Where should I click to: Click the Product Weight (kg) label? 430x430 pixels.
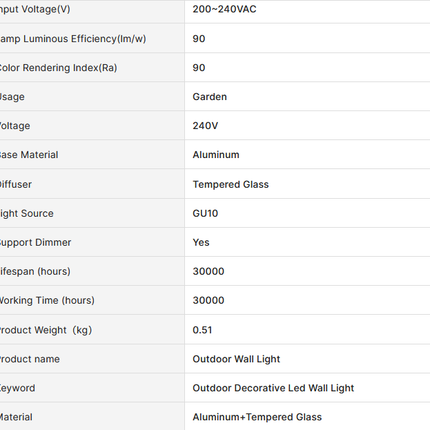tap(45, 330)
